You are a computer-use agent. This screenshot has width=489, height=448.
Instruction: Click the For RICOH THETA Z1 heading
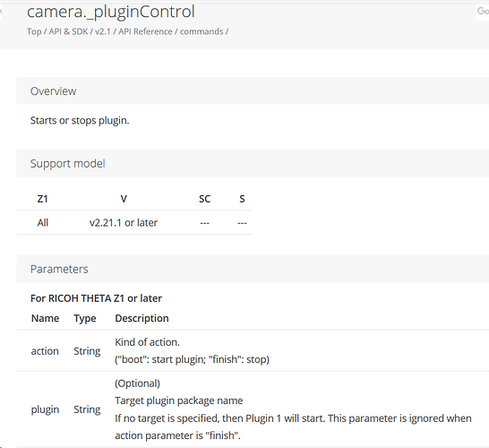click(96, 298)
